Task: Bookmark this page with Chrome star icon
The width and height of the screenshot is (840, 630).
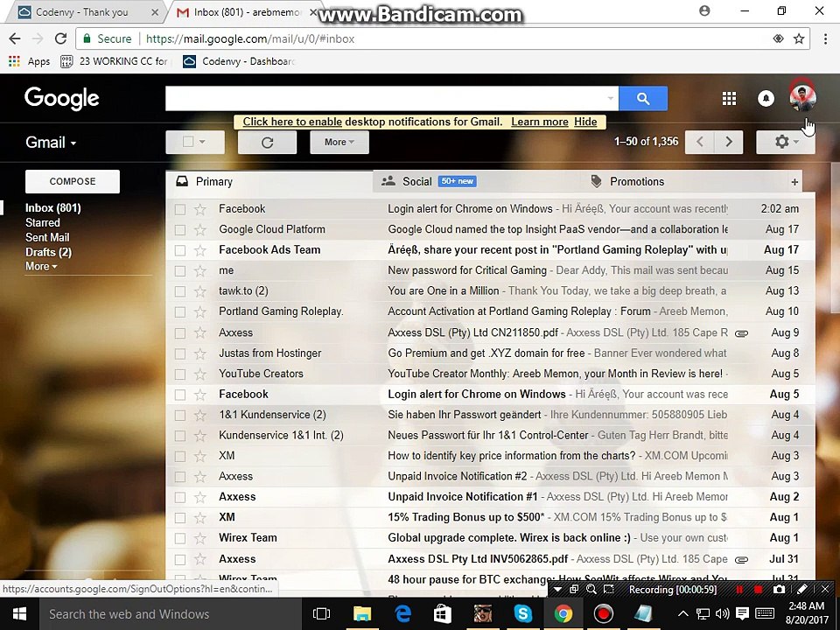Action: coord(799,38)
